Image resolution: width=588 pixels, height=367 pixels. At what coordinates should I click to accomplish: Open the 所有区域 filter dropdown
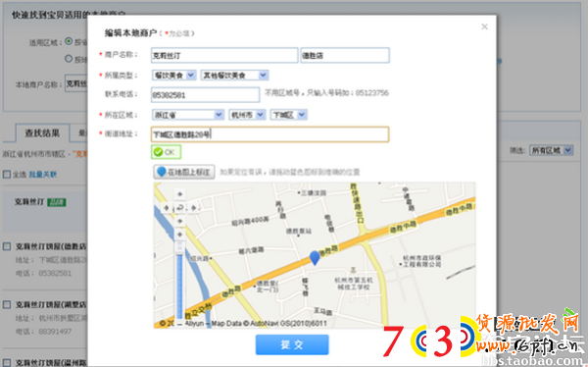(x=551, y=151)
